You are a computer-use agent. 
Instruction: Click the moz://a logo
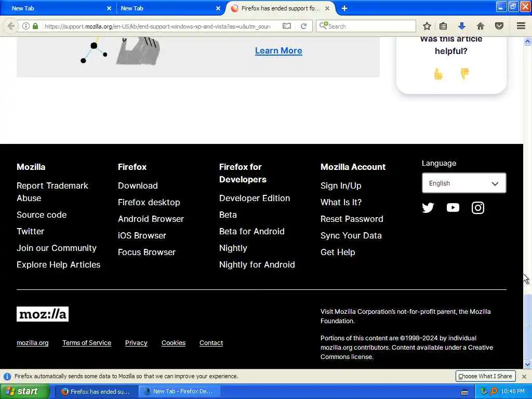coord(43,314)
